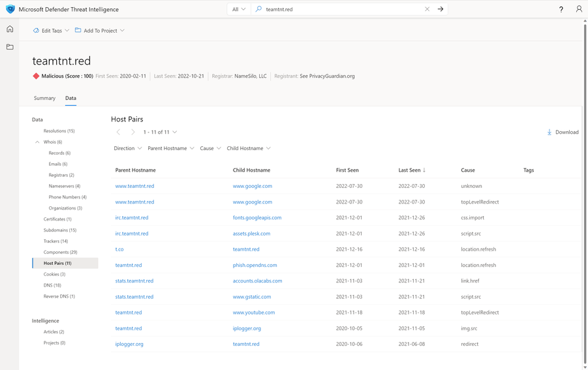Open the help question mark icon

click(561, 9)
